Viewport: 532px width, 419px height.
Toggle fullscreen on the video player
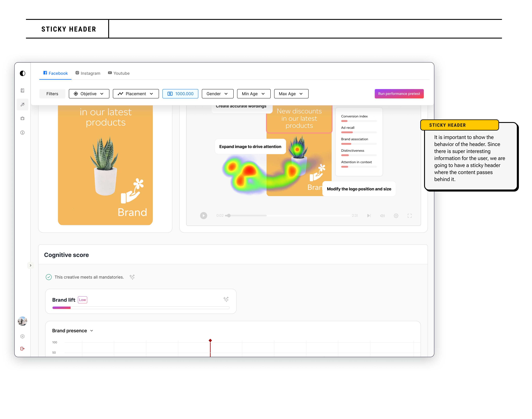(x=409, y=216)
